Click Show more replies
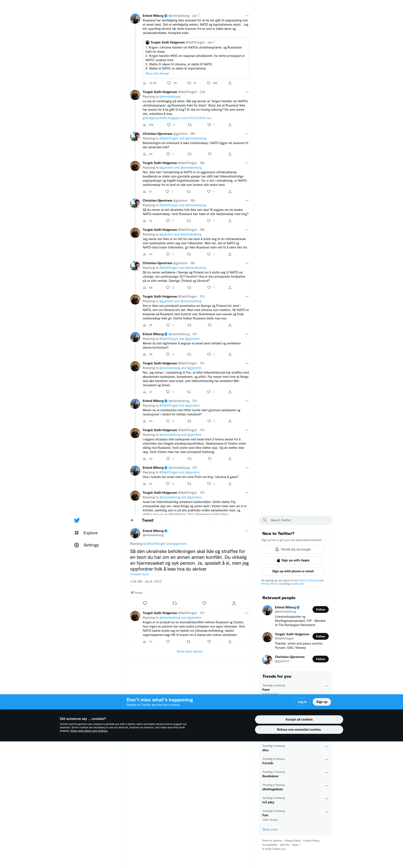The height and width of the screenshot is (868, 403). point(190,651)
